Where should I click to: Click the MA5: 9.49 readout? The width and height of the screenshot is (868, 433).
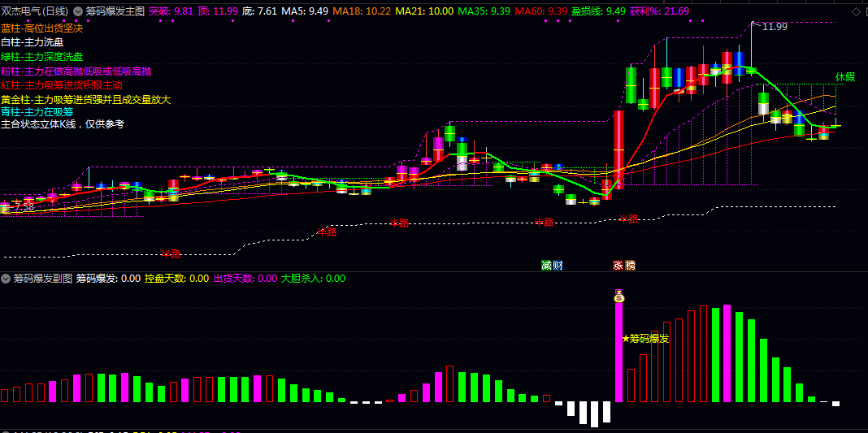[305, 11]
